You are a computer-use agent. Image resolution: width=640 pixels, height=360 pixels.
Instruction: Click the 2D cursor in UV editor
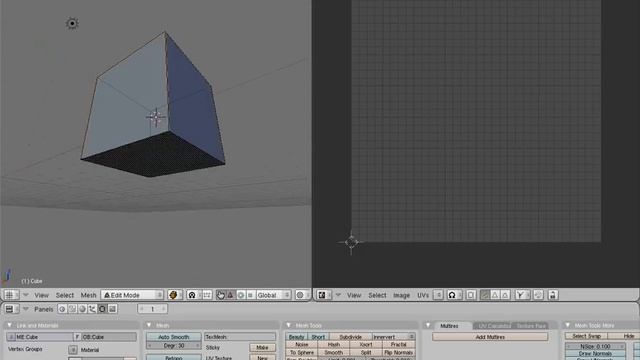(x=351, y=242)
